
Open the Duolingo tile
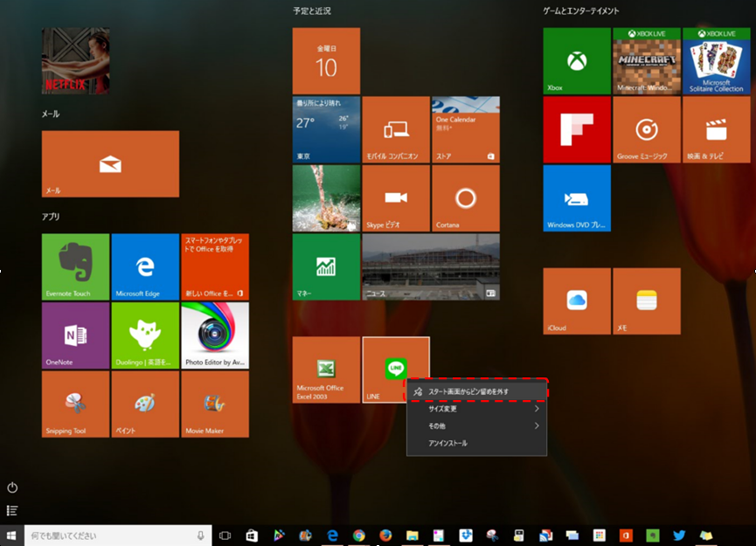click(x=145, y=335)
